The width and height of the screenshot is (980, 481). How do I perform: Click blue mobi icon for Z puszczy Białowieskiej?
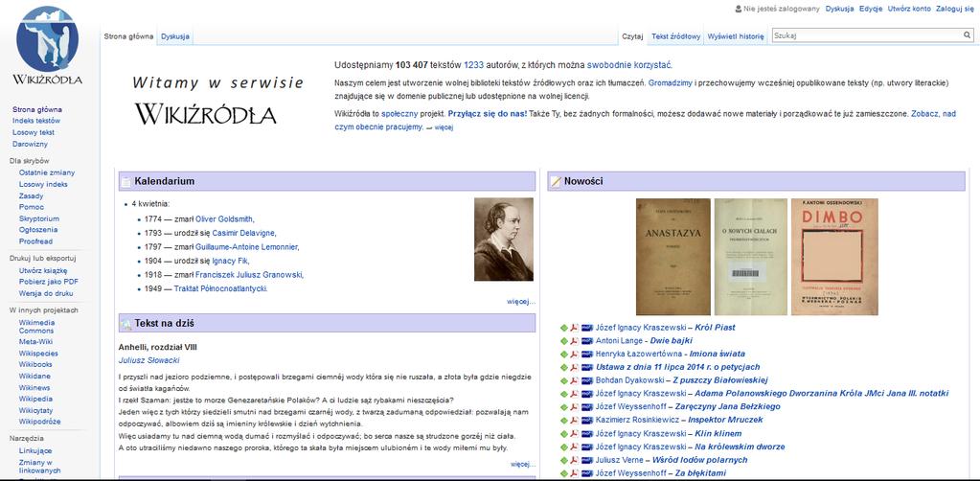click(x=587, y=380)
